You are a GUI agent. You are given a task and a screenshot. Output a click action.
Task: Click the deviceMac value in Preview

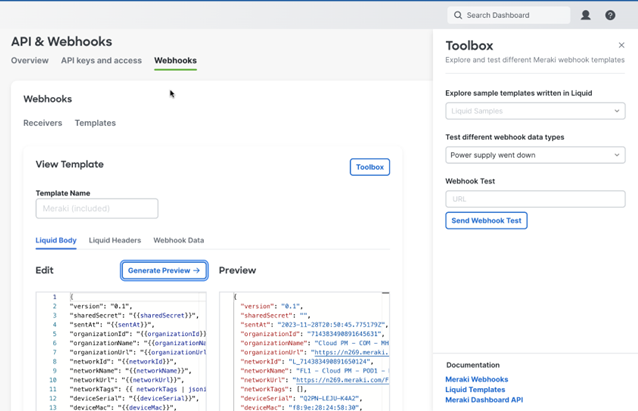(324, 407)
